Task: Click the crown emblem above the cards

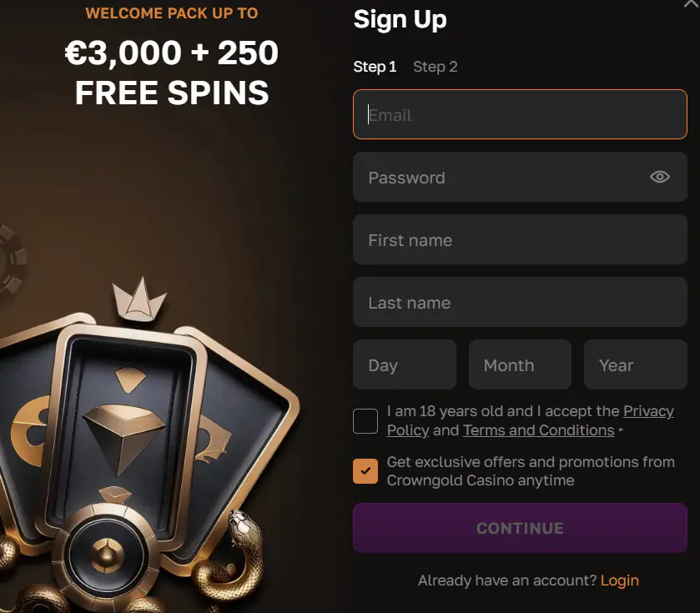Action: tap(139, 300)
